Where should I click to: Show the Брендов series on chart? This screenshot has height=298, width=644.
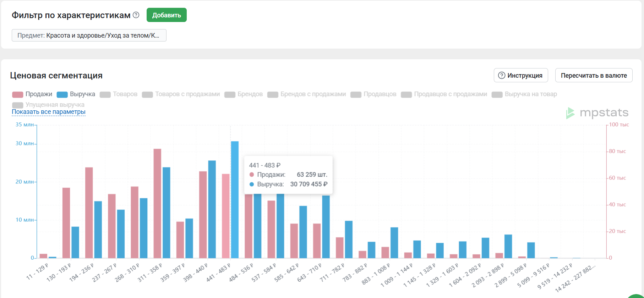250,94
